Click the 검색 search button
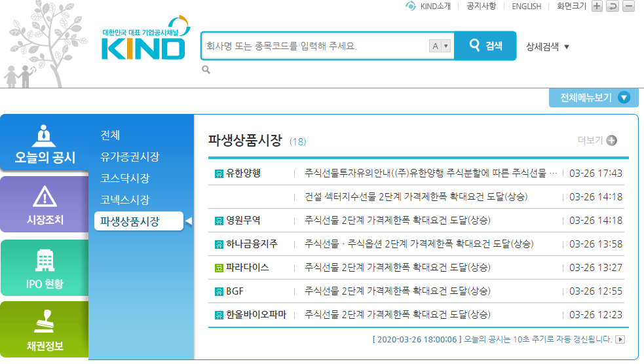Viewport: 644px width, 364px height. (485, 46)
